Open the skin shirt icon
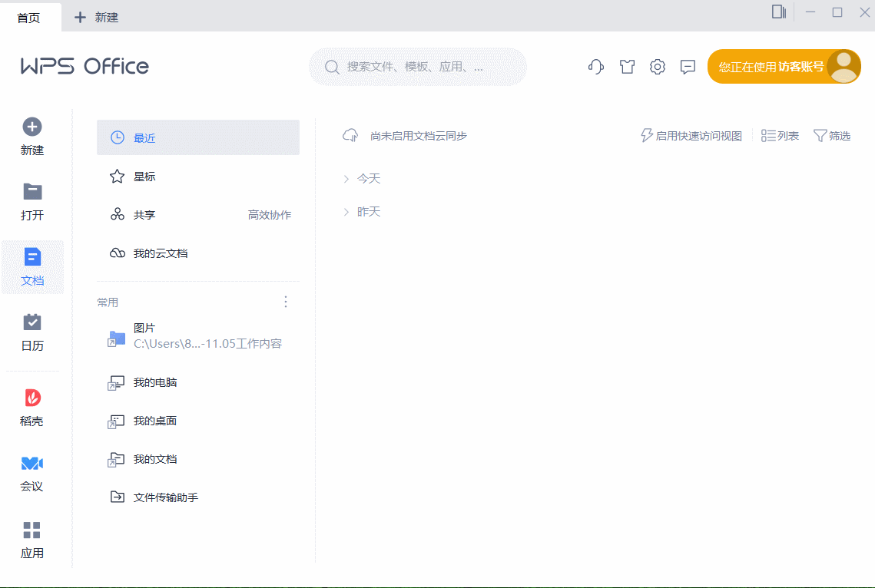The width and height of the screenshot is (875, 588). (627, 67)
